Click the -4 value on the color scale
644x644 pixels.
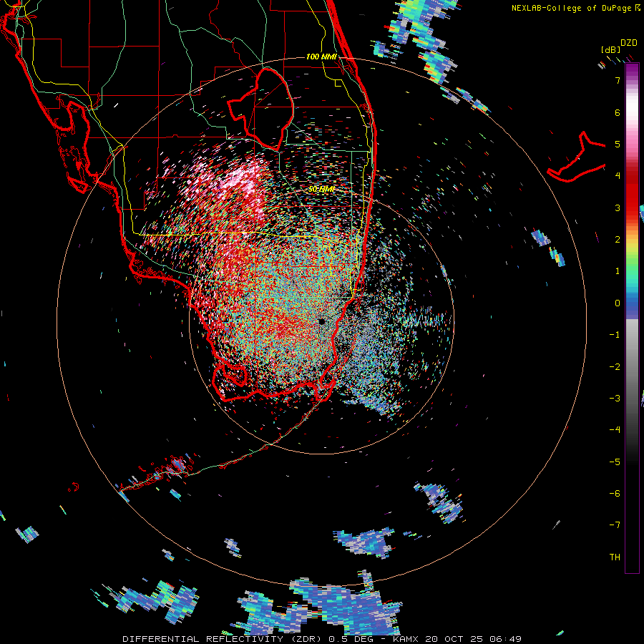(615, 430)
